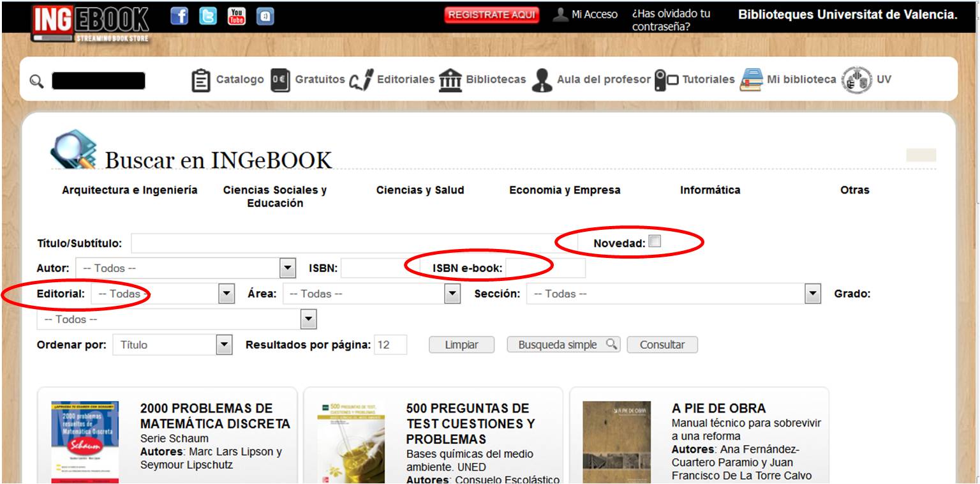980x484 pixels.
Task: Click the Bibliotecas building icon
Action: 450,80
